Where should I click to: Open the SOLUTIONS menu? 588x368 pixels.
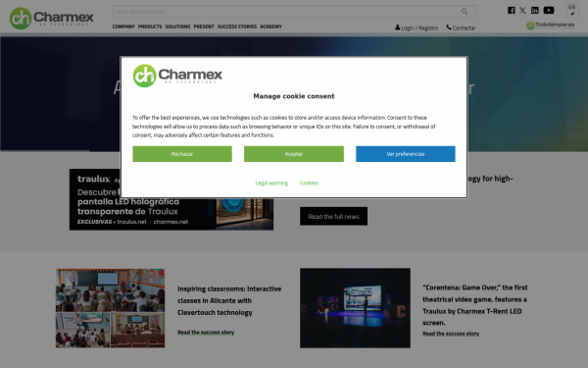tap(177, 26)
